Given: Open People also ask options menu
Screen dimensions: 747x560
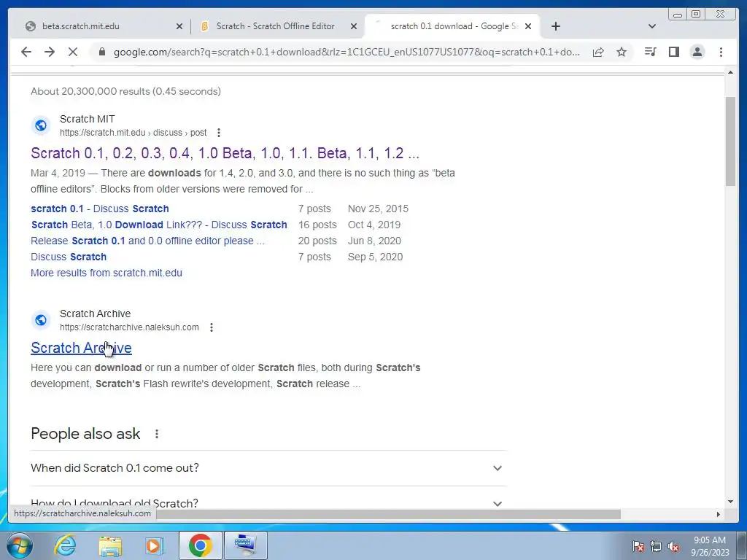Looking at the screenshot, I should click(157, 434).
